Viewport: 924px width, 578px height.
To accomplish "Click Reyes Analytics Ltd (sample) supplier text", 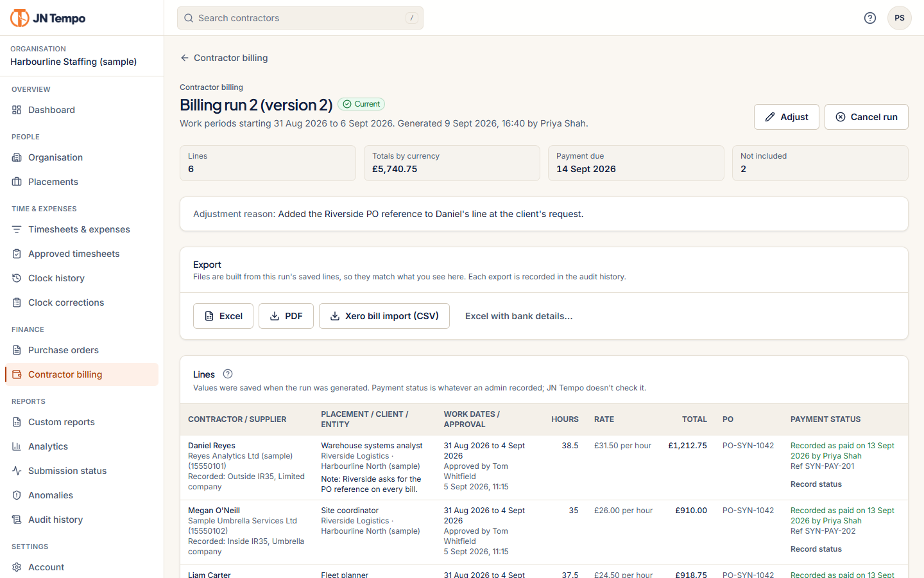I will (240, 456).
